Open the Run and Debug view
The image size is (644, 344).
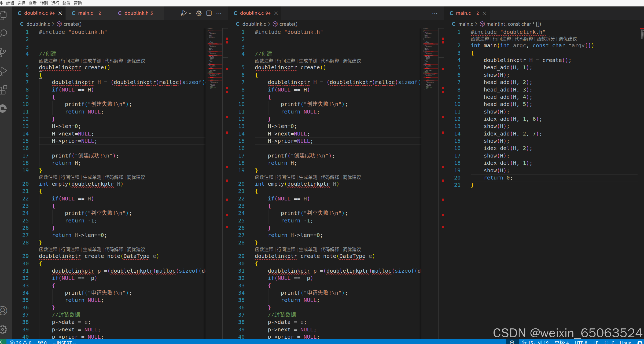click(x=4, y=71)
